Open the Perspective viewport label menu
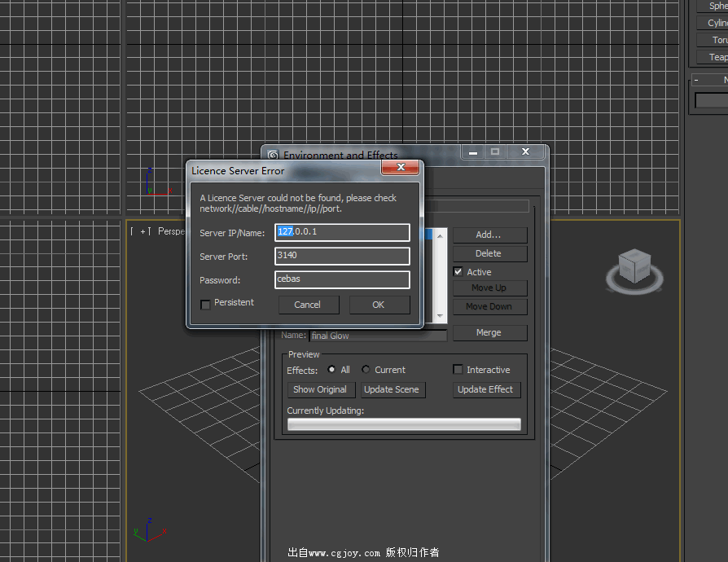The image size is (728, 562). pyautogui.click(x=171, y=231)
